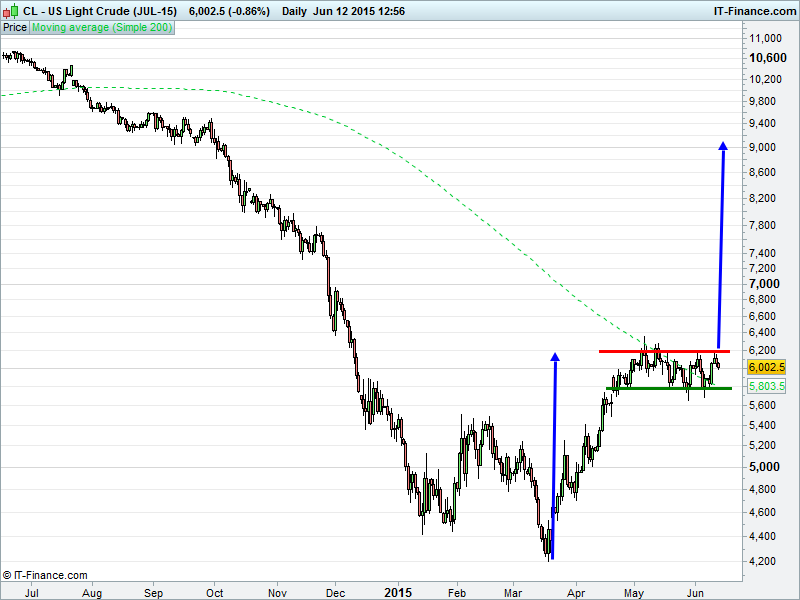This screenshot has width=800, height=600.
Task: Open the IT-Finance.com link at top right
Action: click(757, 11)
